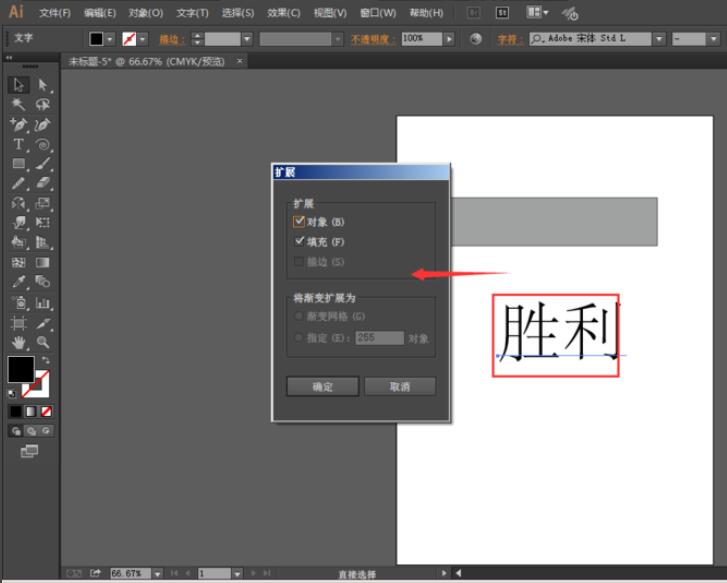Set paint mode to None
The height and width of the screenshot is (583, 727).
pyautogui.click(x=46, y=411)
